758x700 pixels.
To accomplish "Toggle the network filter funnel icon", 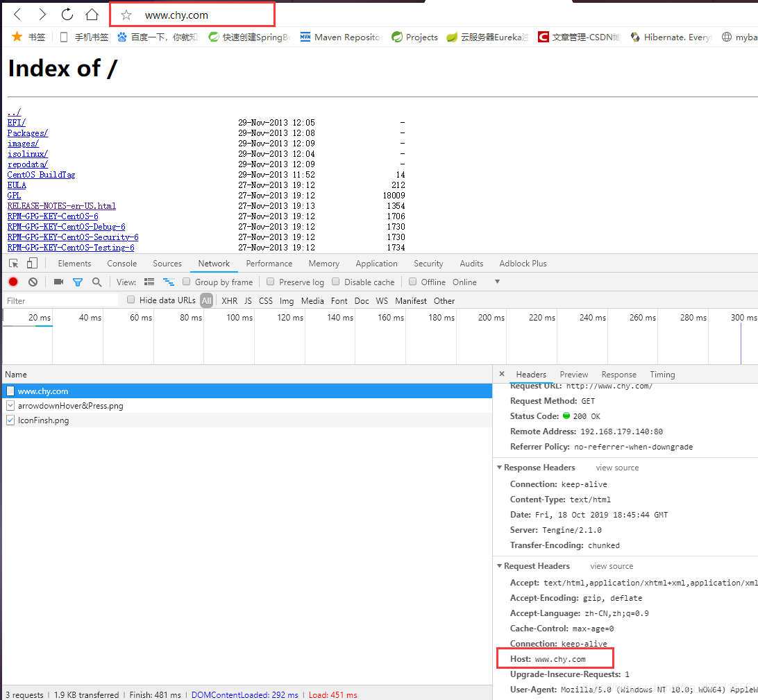I will [77, 282].
